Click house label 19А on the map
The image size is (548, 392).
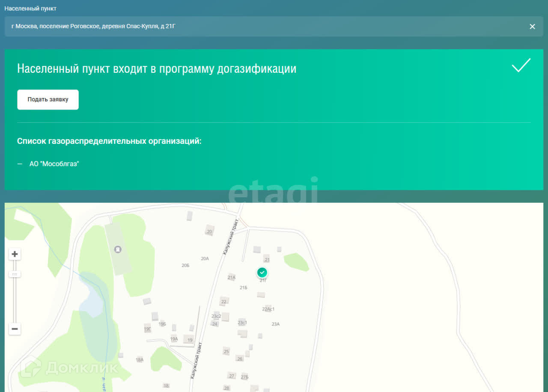(174, 339)
